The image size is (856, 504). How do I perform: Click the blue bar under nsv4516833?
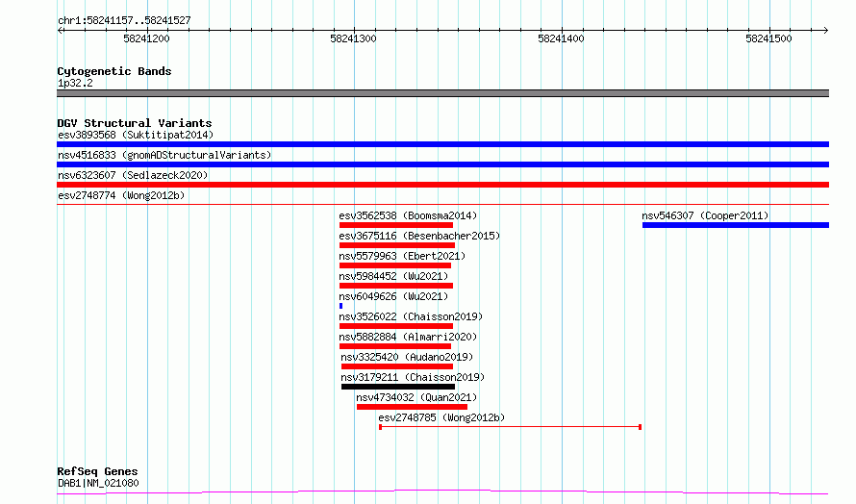click(x=442, y=164)
